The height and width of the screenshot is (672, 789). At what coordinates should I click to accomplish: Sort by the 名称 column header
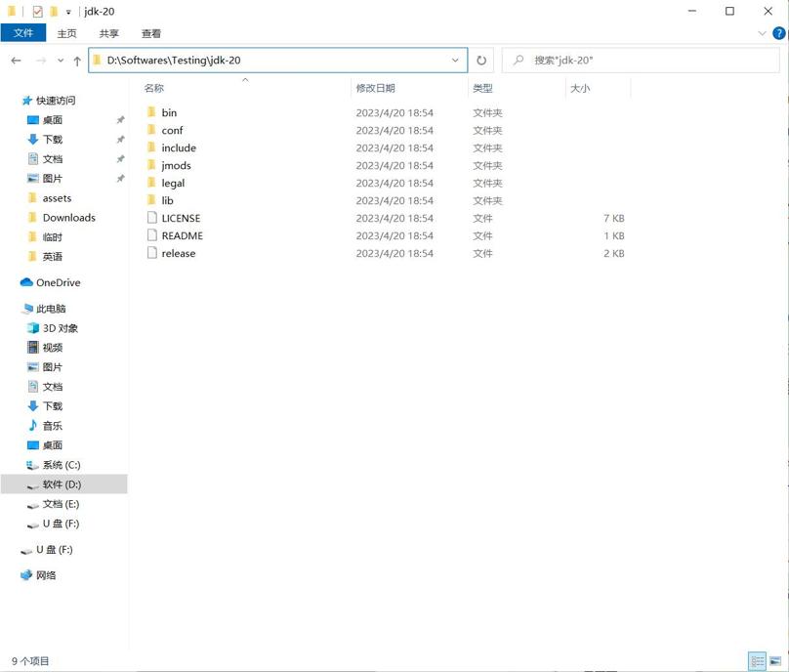pos(154,88)
